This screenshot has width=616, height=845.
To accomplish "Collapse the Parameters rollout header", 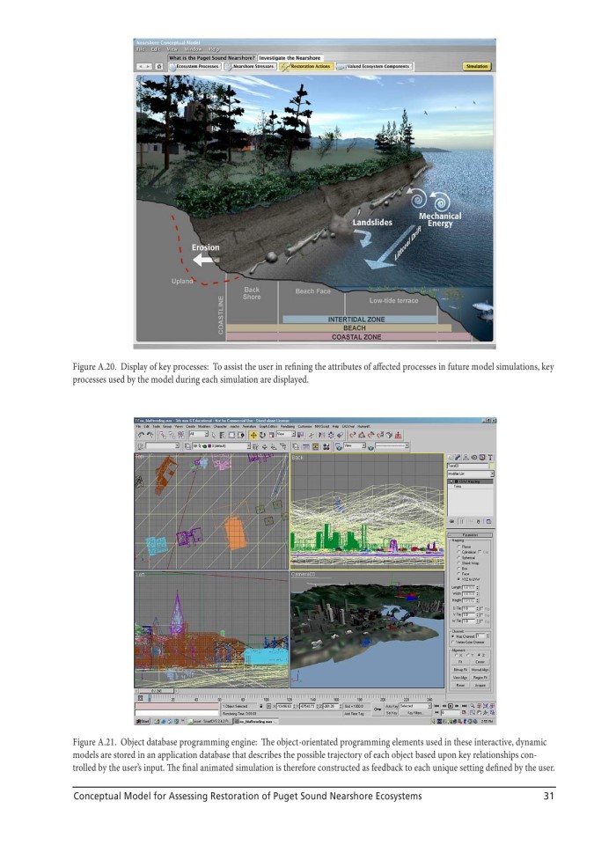I will (470, 535).
